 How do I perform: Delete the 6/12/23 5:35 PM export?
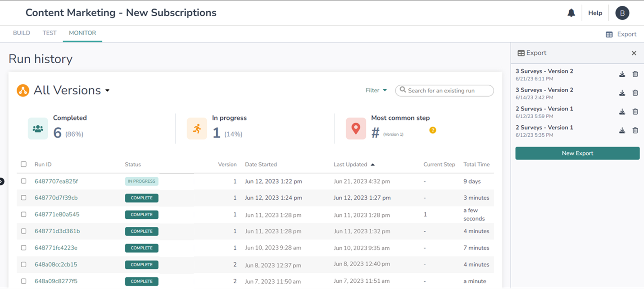tap(635, 131)
